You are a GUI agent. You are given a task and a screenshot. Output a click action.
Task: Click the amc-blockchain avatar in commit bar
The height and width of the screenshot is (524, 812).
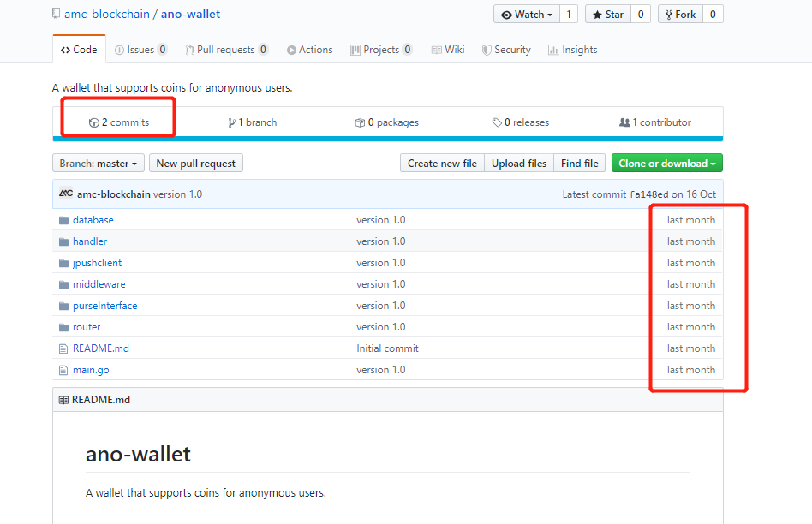66,194
